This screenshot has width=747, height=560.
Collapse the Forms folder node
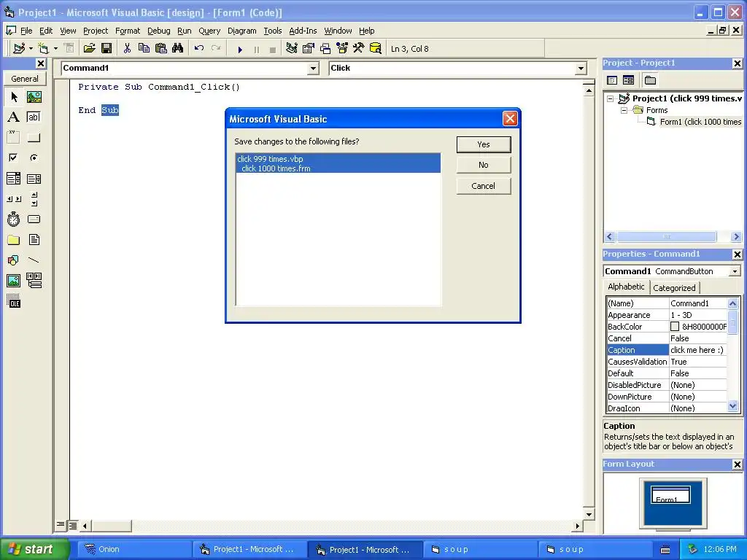(624, 110)
